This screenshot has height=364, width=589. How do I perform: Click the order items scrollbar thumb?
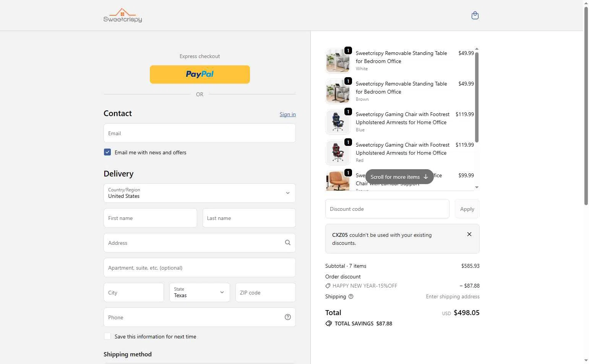pyautogui.click(x=477, y=97)
